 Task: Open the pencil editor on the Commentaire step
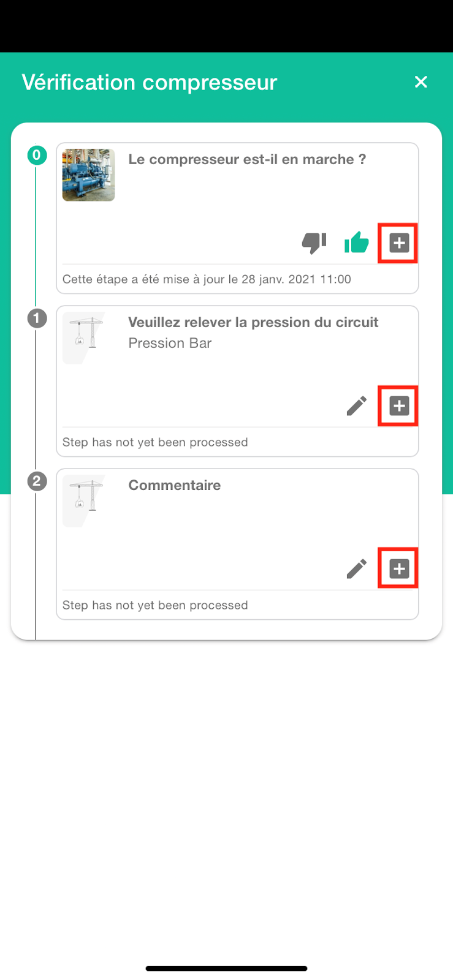(x=356, y=568)
